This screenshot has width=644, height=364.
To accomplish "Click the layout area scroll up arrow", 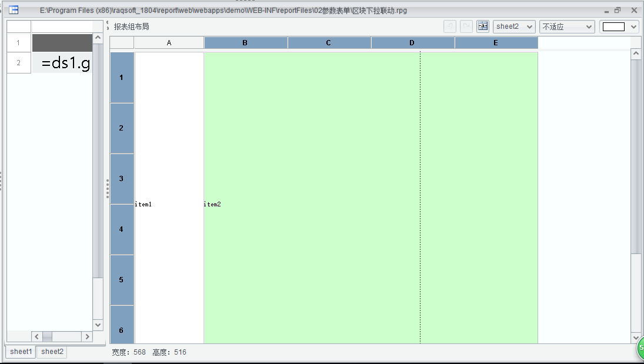I will pos(636,54).
